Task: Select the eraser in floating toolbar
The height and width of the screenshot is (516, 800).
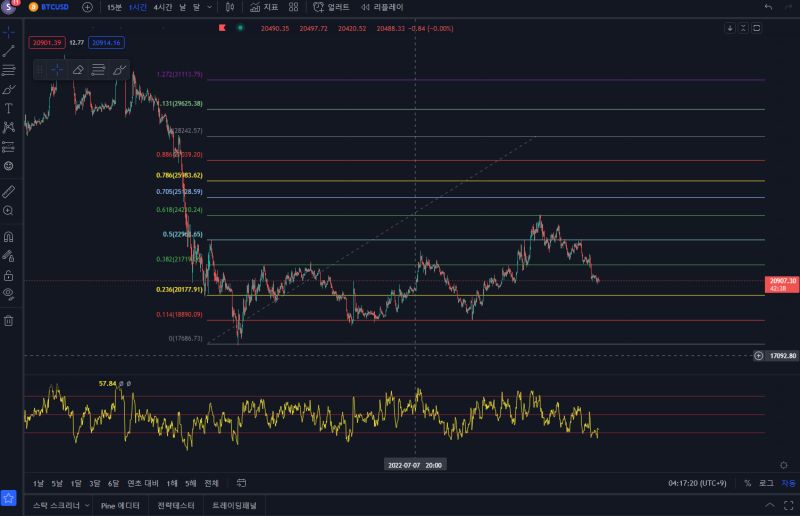Action: point(78,69)
